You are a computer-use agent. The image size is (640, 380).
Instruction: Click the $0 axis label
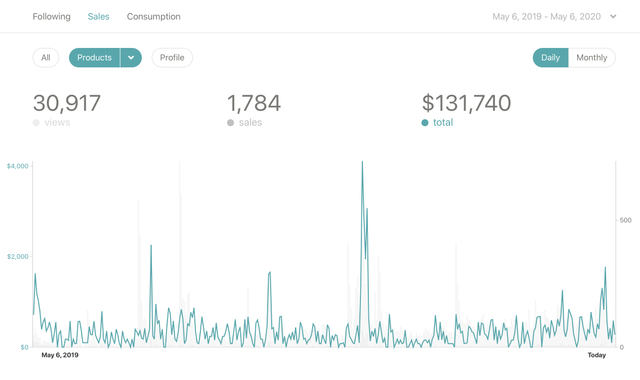pos(24,347)
